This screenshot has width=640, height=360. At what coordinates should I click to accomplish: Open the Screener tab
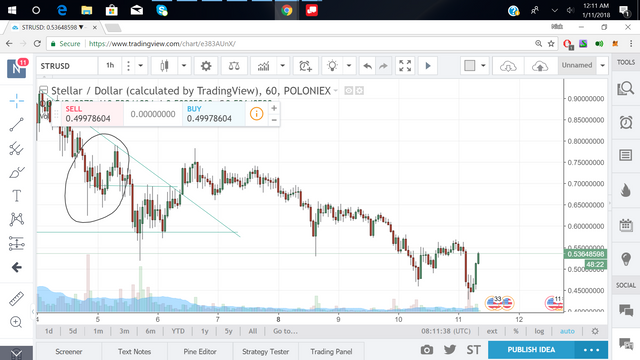point(69,351)
